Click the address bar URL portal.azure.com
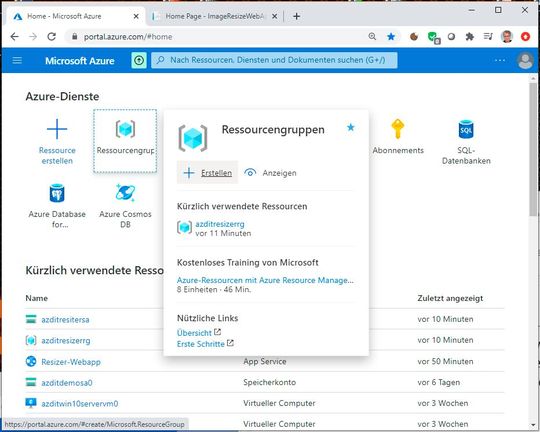Viewport: 540px width, 432px height. click(128, 37)
